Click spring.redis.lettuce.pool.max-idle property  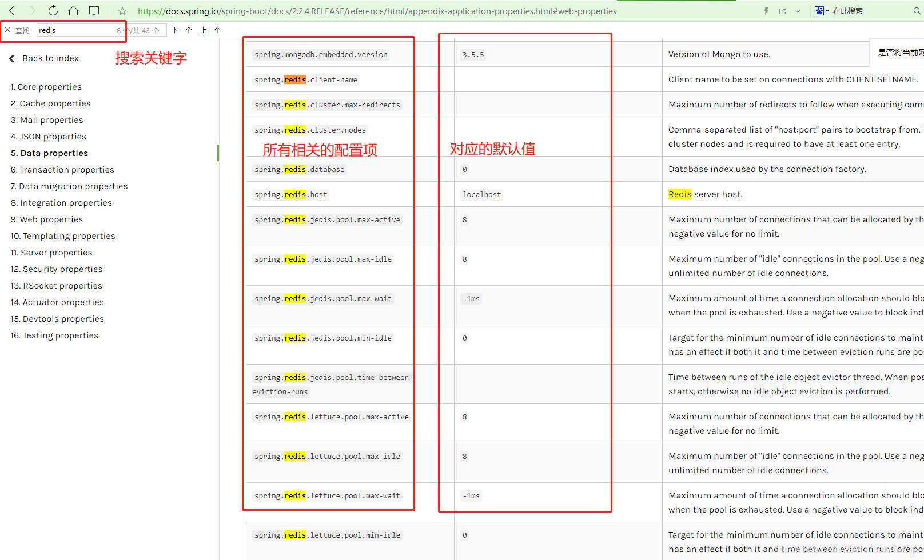[x=327, y=457]
